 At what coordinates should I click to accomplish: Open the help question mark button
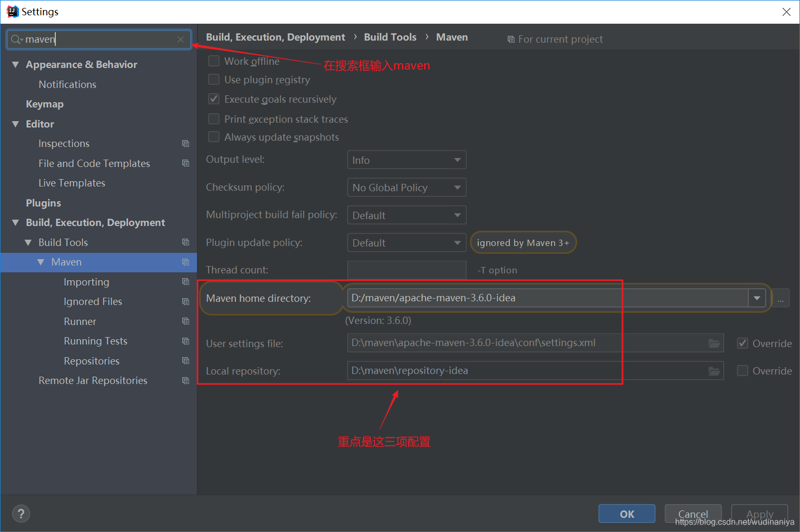tap(21, 514)
